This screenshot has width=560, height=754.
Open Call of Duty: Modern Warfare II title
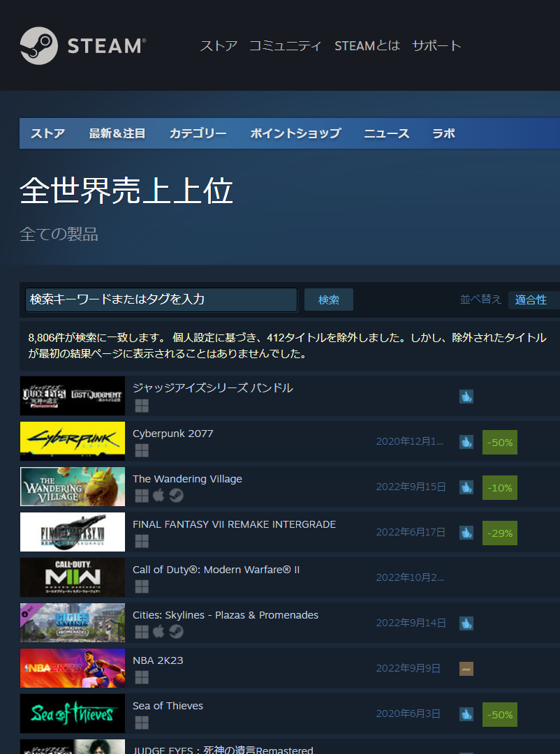(x=216, y=570)
